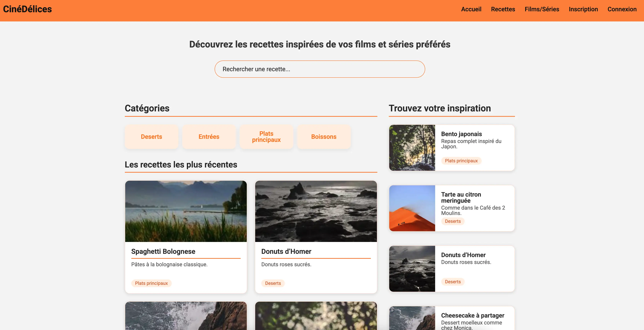Open the Donuts d'Homer rocky shore image in recent recipes
This screenshot has height=330, width=644.
tap(316, 211)
